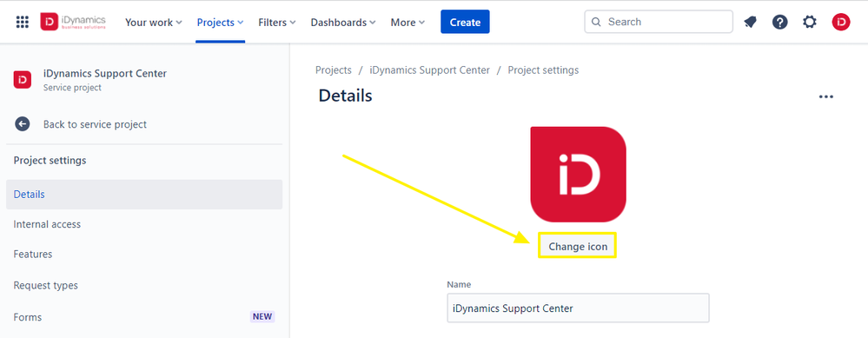The image size is (868, 338).
Task: Open the help question mark icon
Action: click(x=780, y=22)
